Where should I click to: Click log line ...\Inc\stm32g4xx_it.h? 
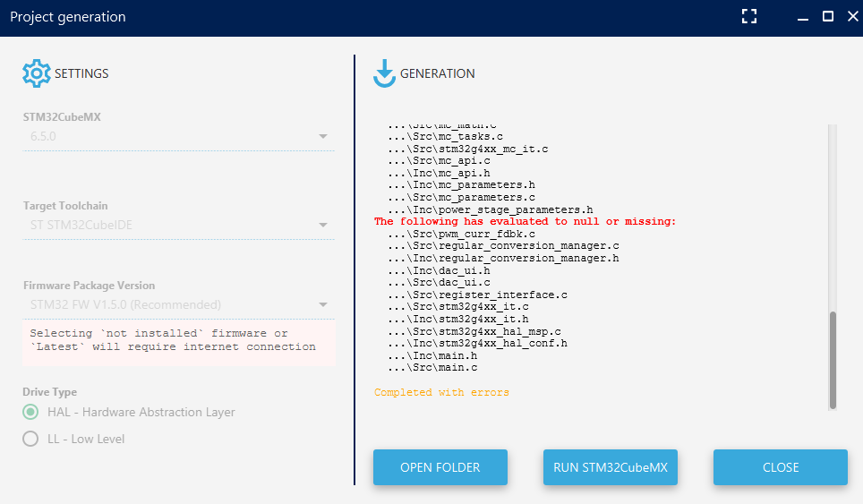pyautogui.click(x=458, y=319)
